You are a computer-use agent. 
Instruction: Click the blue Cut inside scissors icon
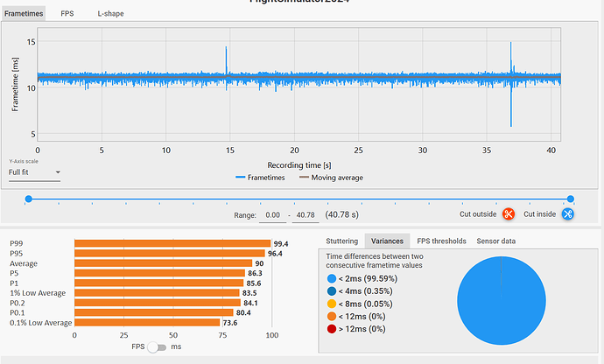[x=567, y=214]
